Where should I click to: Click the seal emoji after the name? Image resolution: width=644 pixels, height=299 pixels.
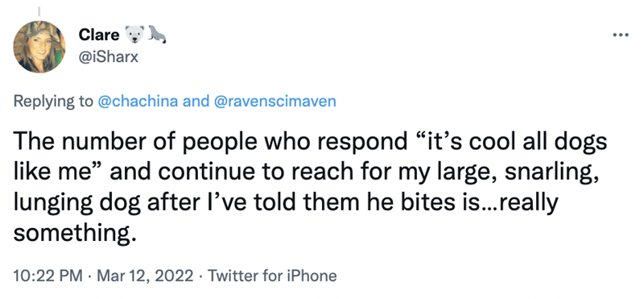pos(156,35)
